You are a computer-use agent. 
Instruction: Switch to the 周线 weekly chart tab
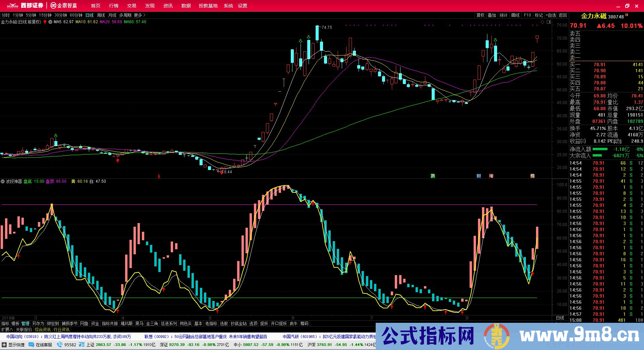point(101,15)
